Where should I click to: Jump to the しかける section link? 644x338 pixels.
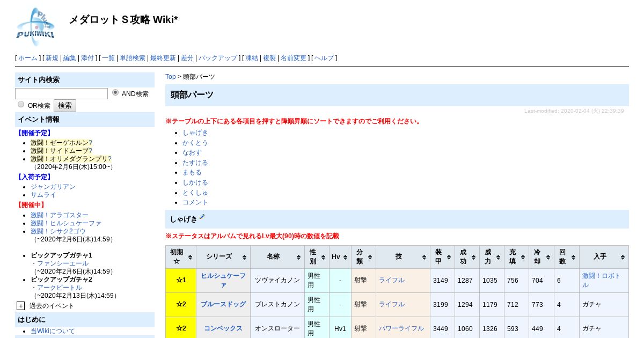coord(195,182)
